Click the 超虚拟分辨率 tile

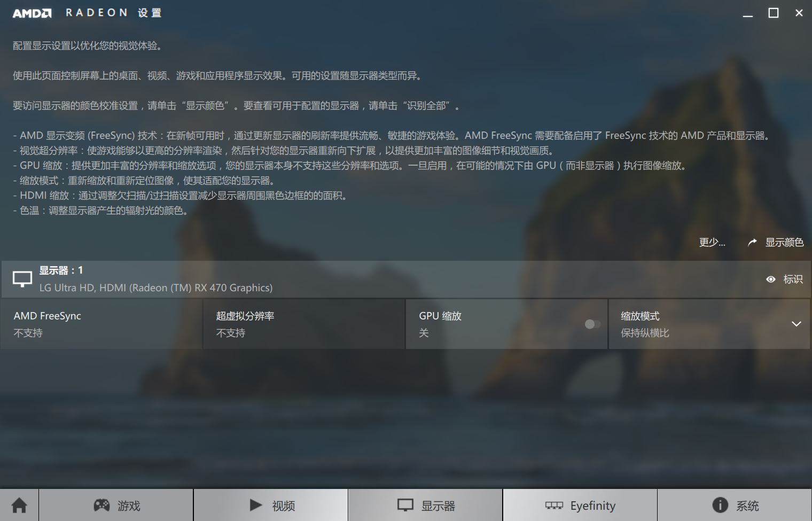click(304, 324)
